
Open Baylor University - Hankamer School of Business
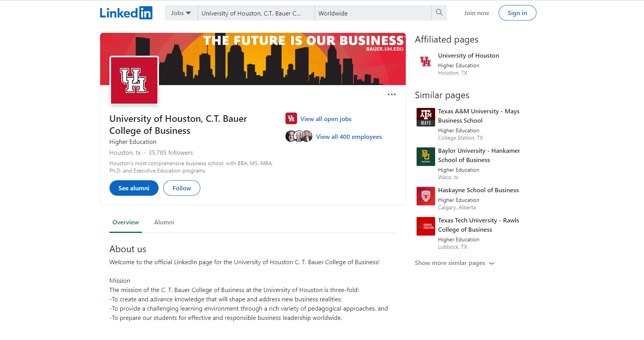pos(479,155)
